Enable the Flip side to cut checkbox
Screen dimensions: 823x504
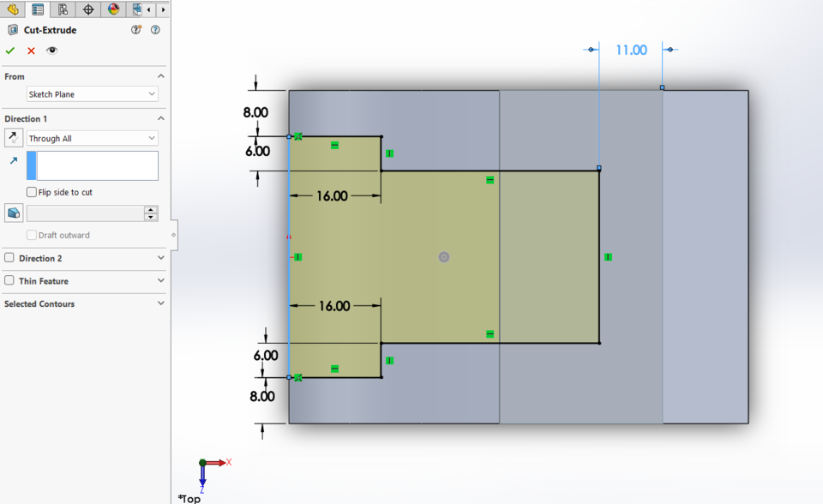click(x=32, y=192)
